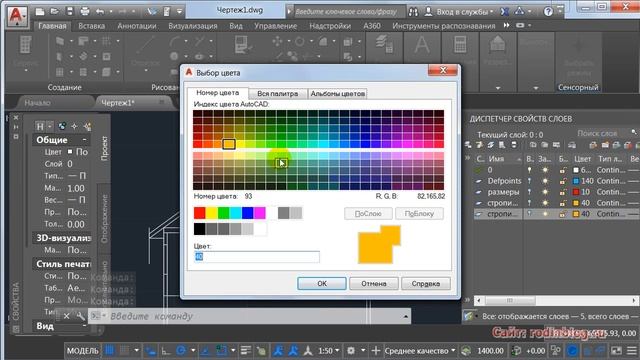
Task: Click the Undo arrow in quick access toolbar
Action: coord(100,11)
